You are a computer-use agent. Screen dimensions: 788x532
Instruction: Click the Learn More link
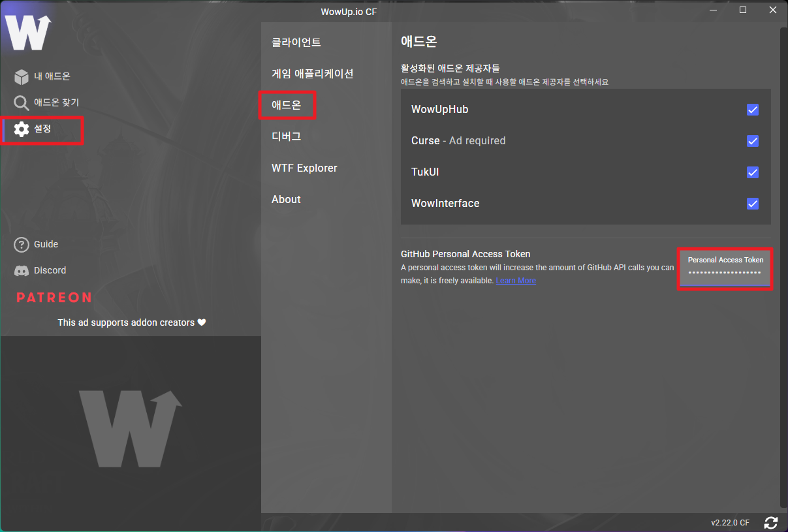coord(516,281)
